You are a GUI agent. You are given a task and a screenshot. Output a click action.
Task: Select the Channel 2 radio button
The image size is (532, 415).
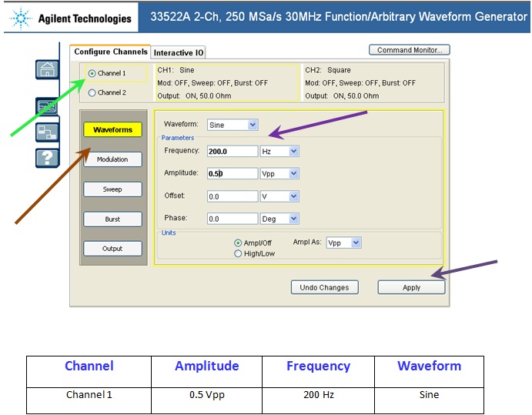click(x=92, y=93)
